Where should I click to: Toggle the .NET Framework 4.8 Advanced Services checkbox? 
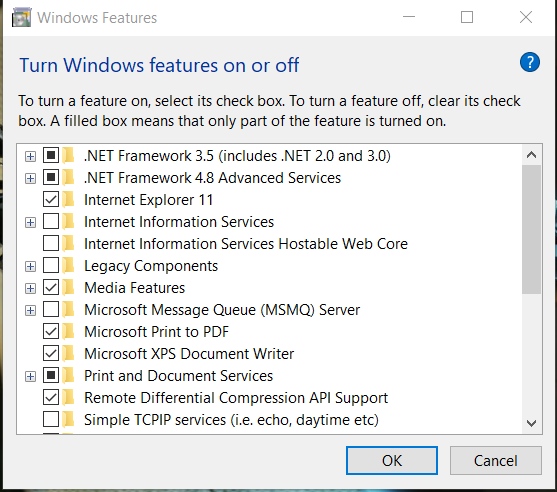(x=51, y=177)
